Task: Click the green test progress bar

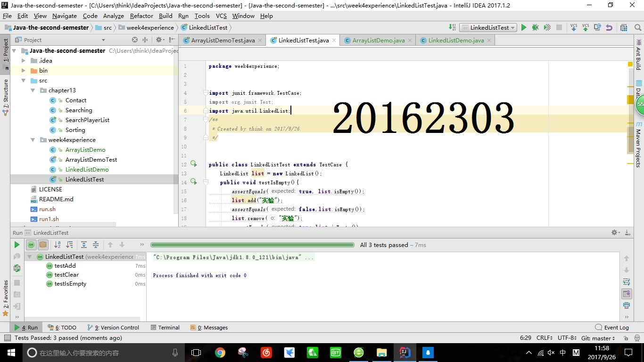Action: coord(252,245)
